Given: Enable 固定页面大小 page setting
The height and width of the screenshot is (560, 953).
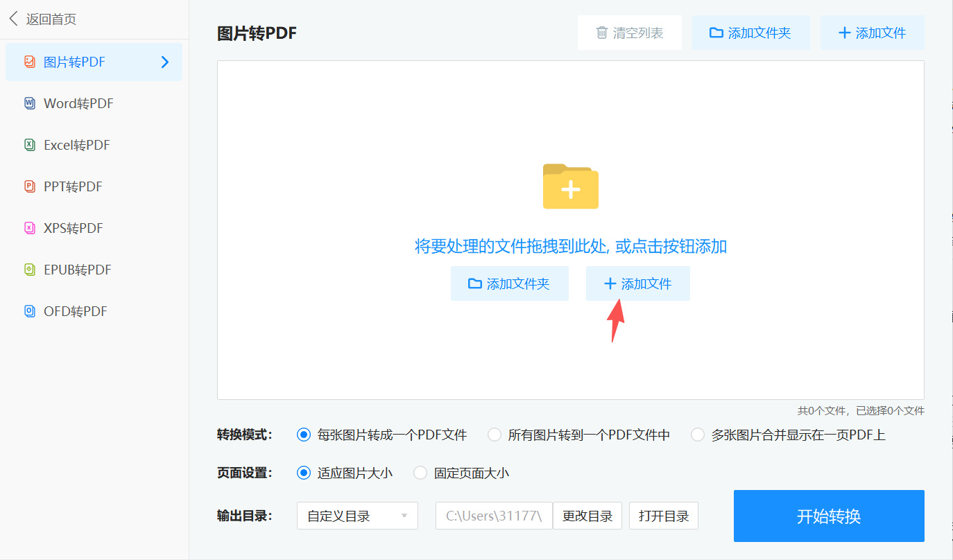Looking at the screenshot, I should tap(420, 473).
